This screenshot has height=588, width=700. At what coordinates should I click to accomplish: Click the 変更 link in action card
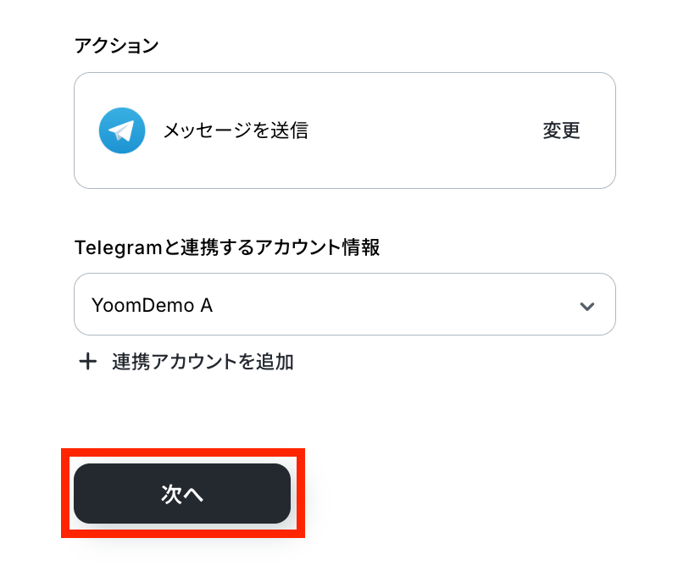561,130
